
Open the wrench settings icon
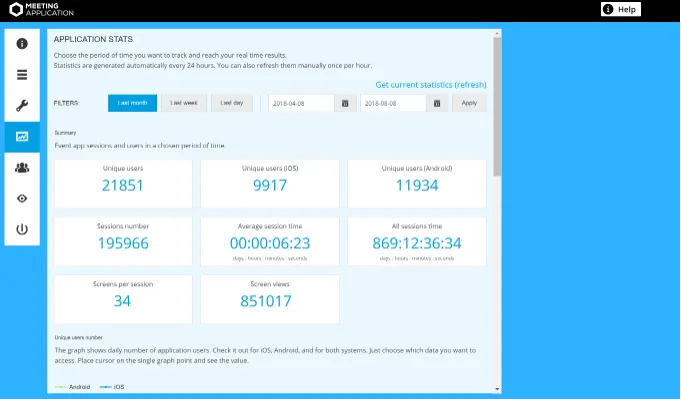click(22, 106)
